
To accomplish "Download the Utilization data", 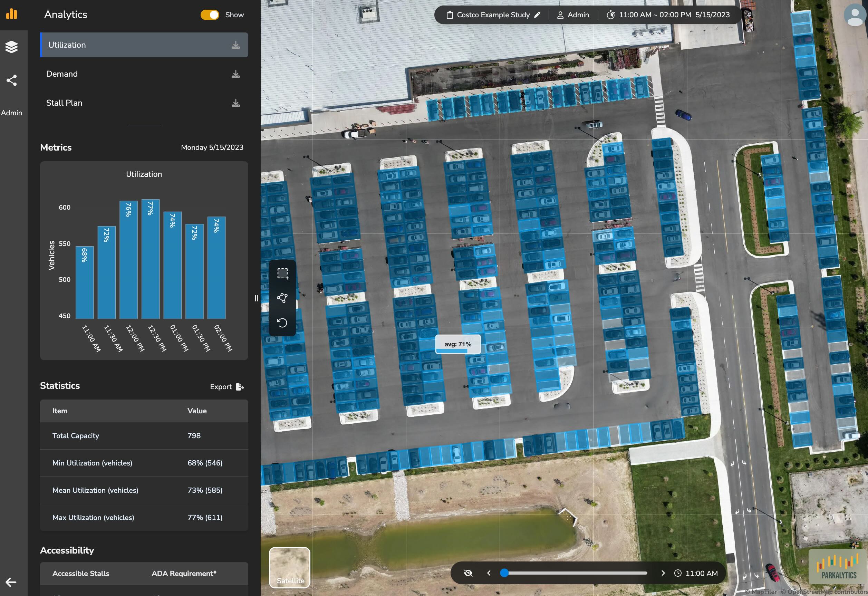I will (x=236, y=45).
